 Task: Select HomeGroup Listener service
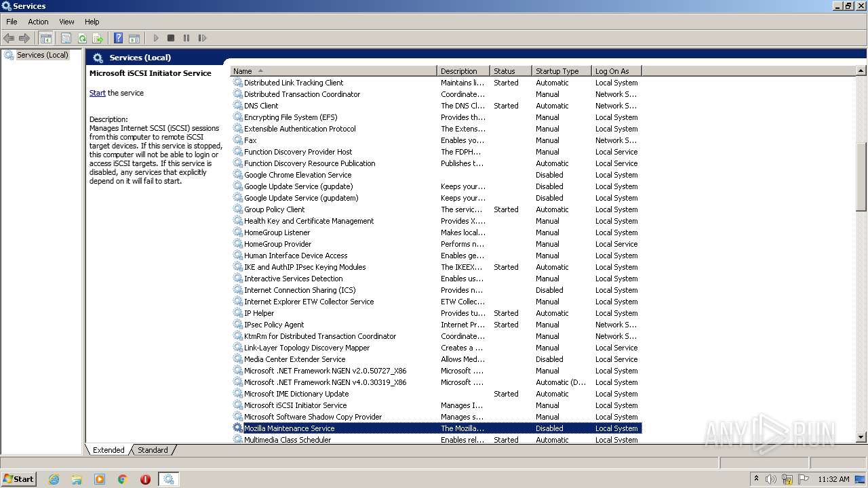point(436,232)
